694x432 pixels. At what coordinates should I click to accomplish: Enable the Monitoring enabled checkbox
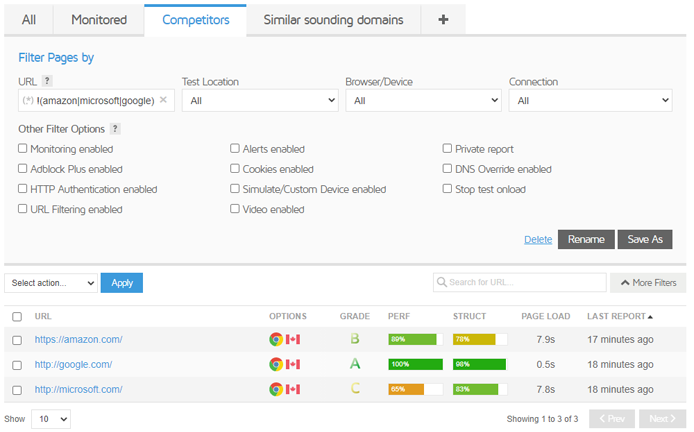coord(23,148)
